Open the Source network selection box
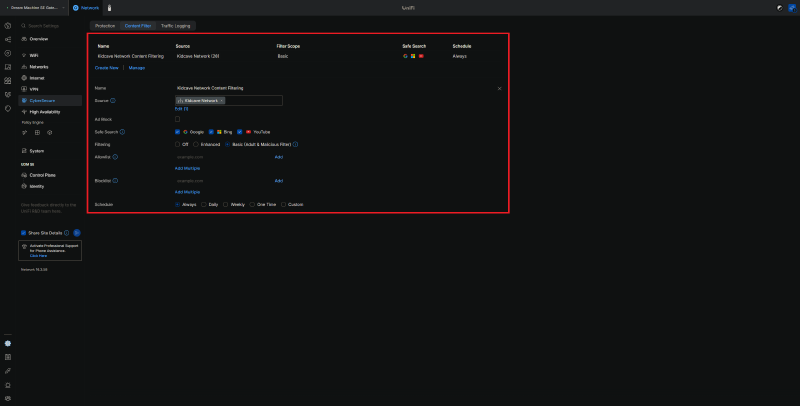 [229, 100]
